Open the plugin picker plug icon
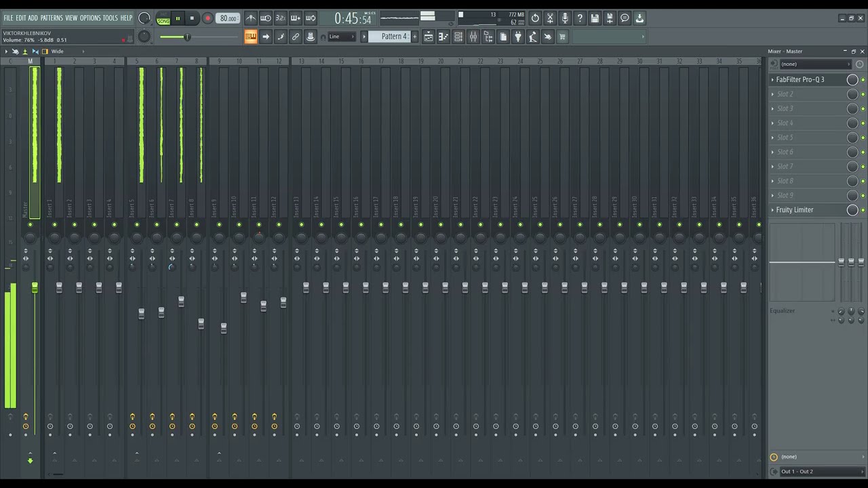868x488 pixels. 518,37
